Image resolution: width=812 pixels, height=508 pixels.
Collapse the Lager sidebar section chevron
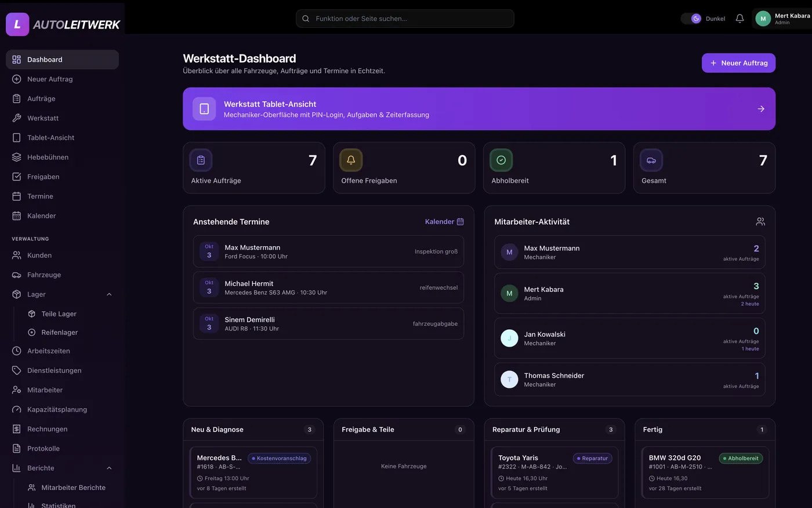coord(109,294)
